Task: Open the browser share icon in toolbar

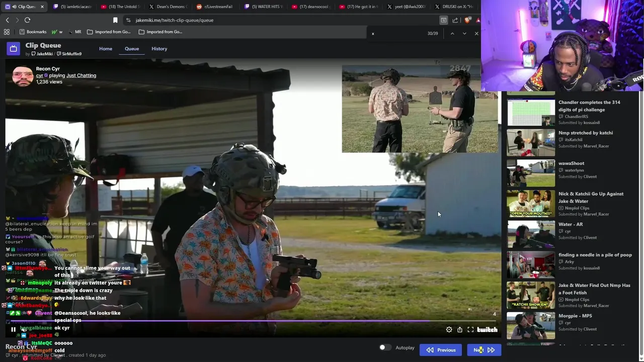Action: pyautogui.click(x=455, y=20)
